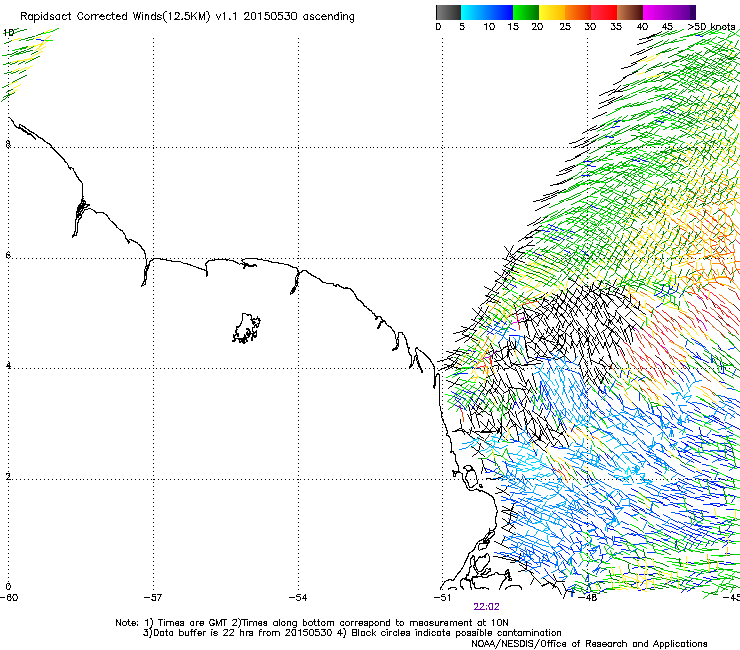Select the red 30–35 knots legend segment

pyautogui.click(x=604, y=12)
